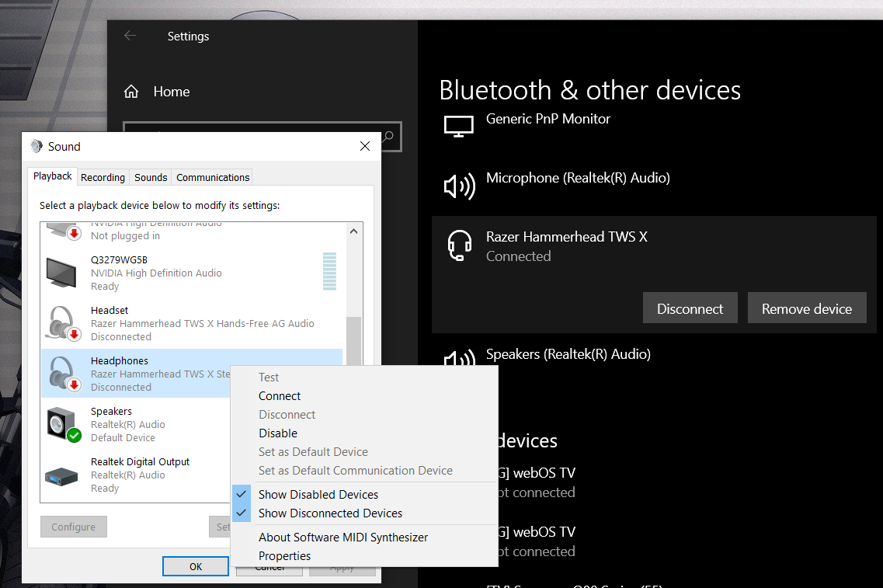Close the Sound dialog
The height and width of the screenshot is (588, 883).
365,147
